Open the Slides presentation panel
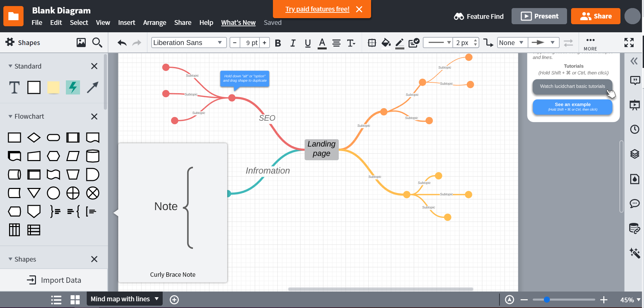This screenshot has width=644, height=308. 635,105
